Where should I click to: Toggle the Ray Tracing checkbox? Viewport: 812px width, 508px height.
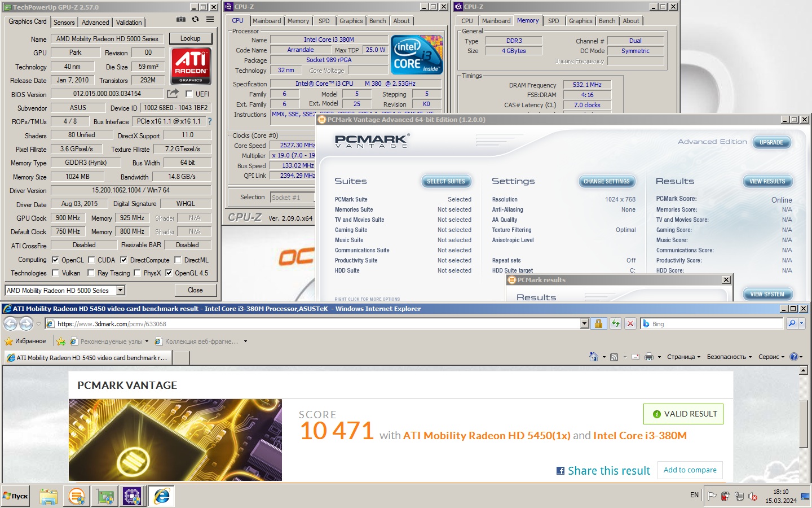(91, 273)
